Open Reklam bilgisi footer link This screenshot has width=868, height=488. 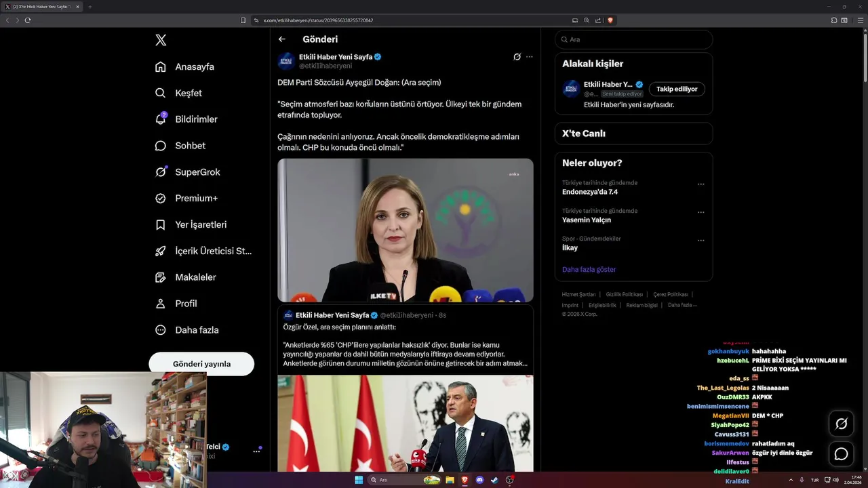pos(642,305)
